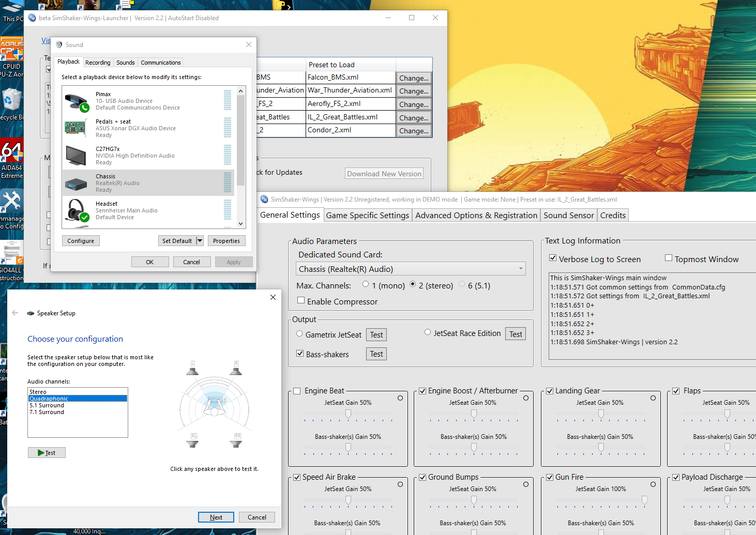Select the Headset Sennheiser device icon
Viewport: 756px width, 535px height.
[x=77, y=210]
